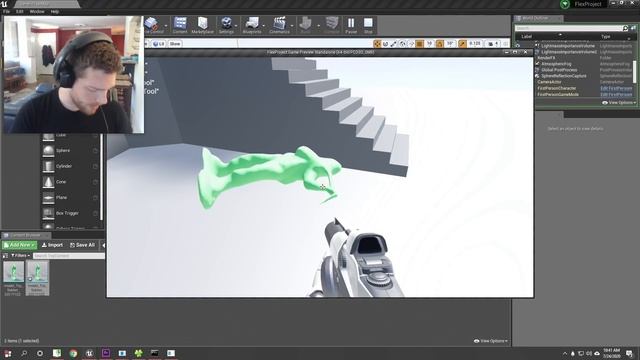Open Chrome from the Windows taskbar
Viewport: 640px width, 360px height.
[73, 353]
